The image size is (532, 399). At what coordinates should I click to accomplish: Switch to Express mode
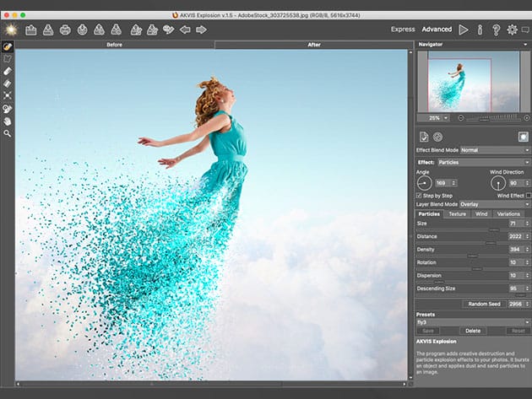(x=403, y=30)
